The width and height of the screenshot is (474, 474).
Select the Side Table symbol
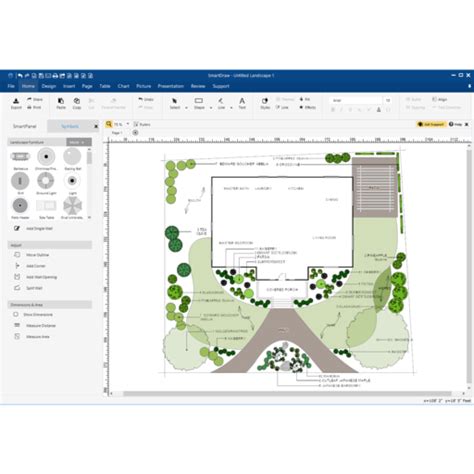point(46,208)
